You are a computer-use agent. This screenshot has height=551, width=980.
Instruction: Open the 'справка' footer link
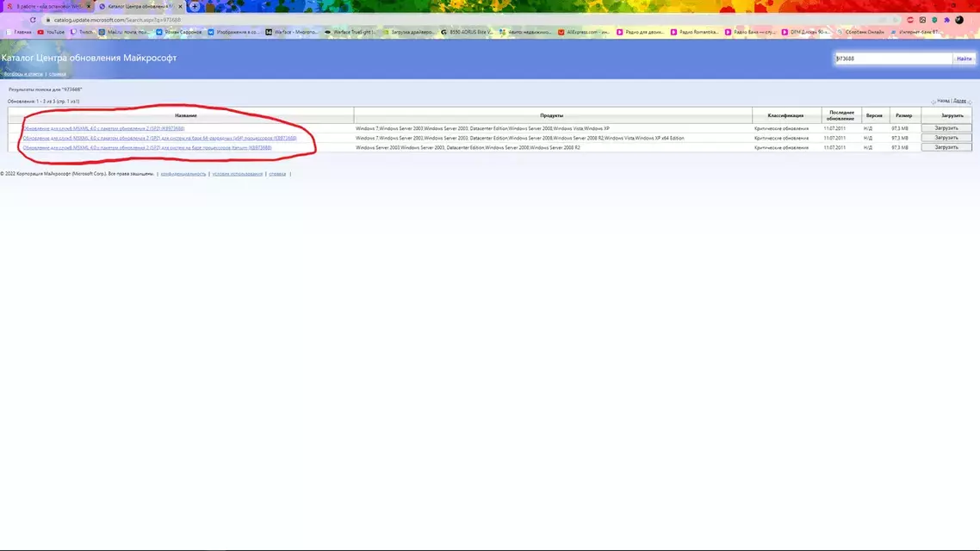(277, 174)
